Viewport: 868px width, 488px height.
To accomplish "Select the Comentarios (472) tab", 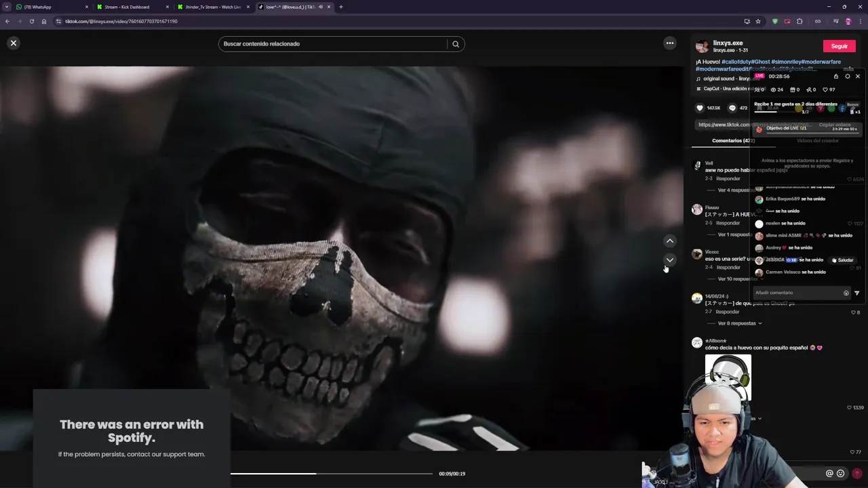I will (733, 141).
